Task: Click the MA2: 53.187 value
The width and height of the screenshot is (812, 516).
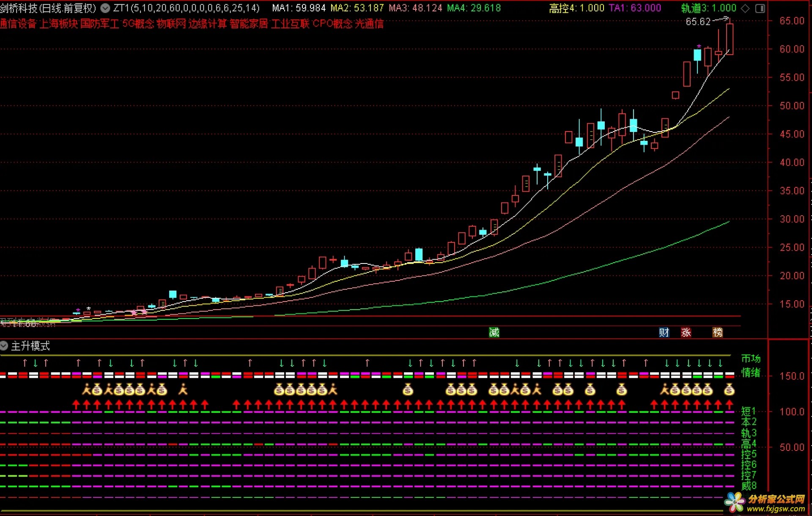Action: point(357,8)
